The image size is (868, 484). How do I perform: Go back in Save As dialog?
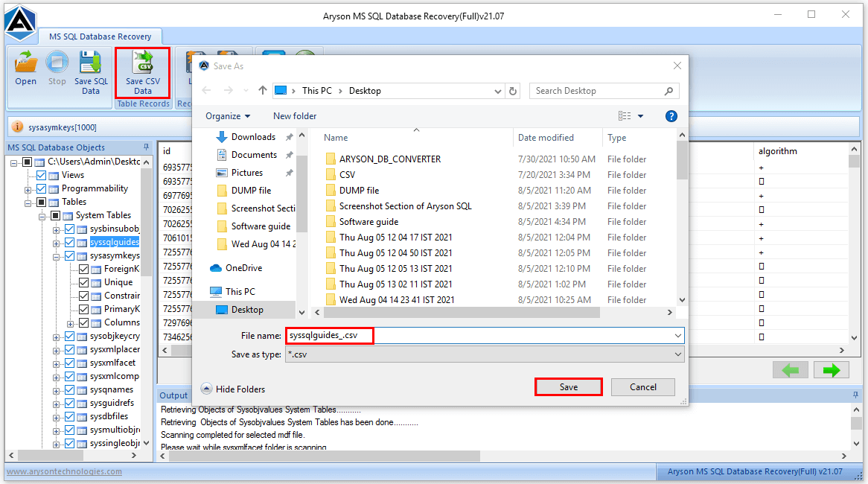coord(206,90)
